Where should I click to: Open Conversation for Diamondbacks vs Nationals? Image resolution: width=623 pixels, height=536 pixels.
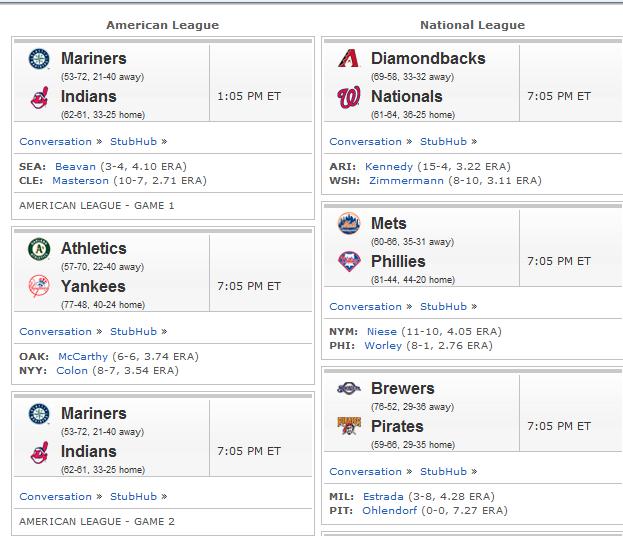pos(366,141)
